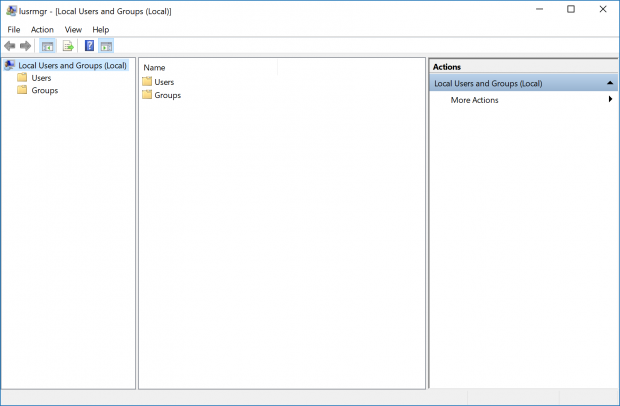Image resolution: width=620 pixels, height=406 pixels.
Task: Maximize the lusrmgr window
Action: pos(571,9)
